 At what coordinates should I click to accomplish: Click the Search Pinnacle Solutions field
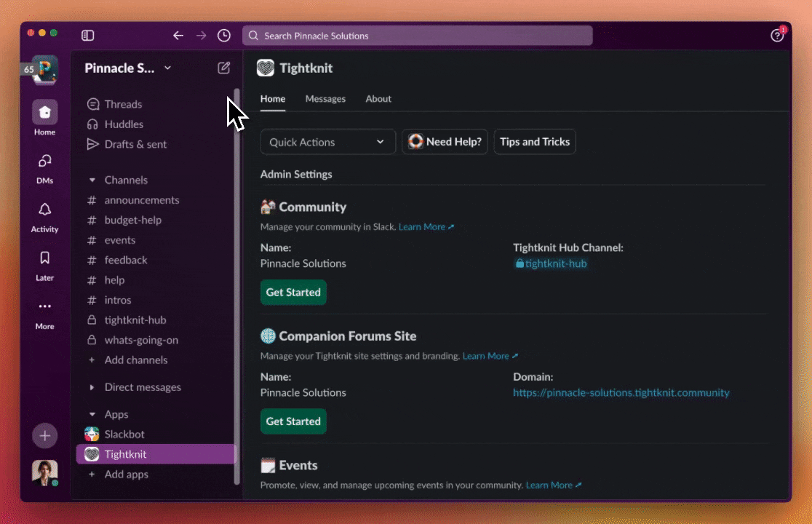click(418, 36)
